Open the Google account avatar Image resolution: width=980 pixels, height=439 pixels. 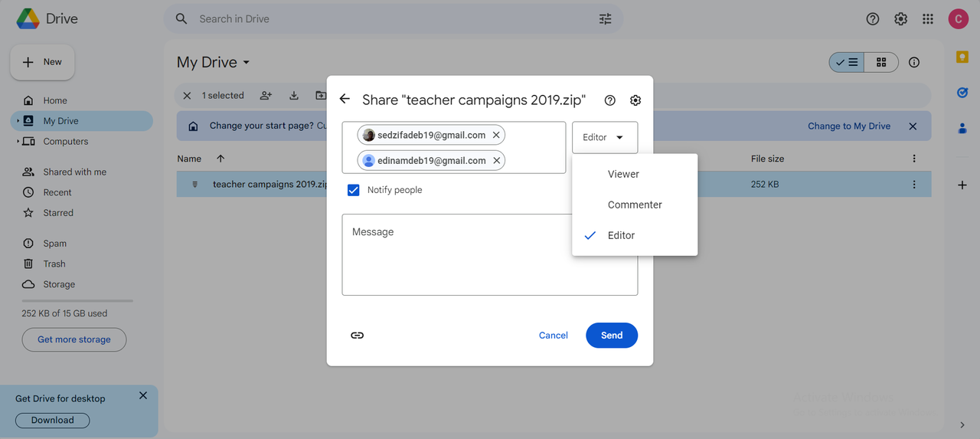[959, 19]
